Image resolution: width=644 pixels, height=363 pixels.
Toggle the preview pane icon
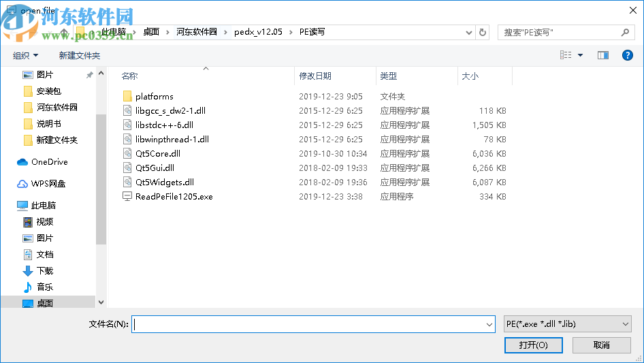click(602, 55)
